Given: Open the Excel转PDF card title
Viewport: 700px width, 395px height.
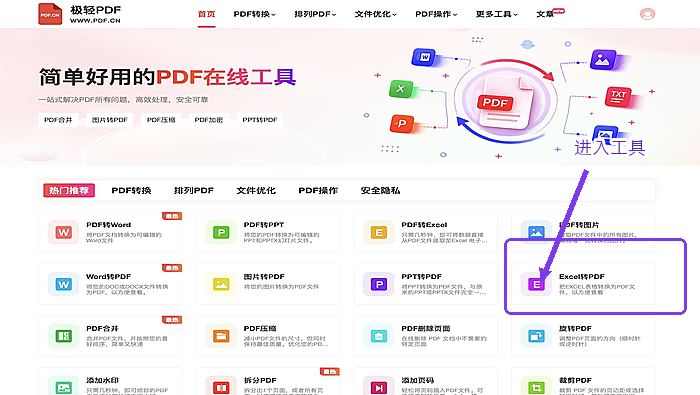Looking at the screenshot, I should click(x=582, y=276).
